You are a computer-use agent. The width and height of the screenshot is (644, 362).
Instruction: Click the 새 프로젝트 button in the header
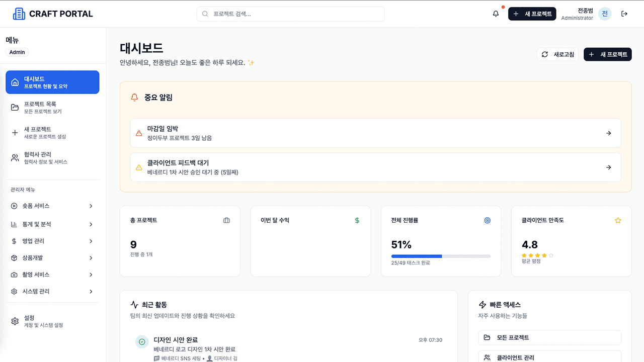532,14
